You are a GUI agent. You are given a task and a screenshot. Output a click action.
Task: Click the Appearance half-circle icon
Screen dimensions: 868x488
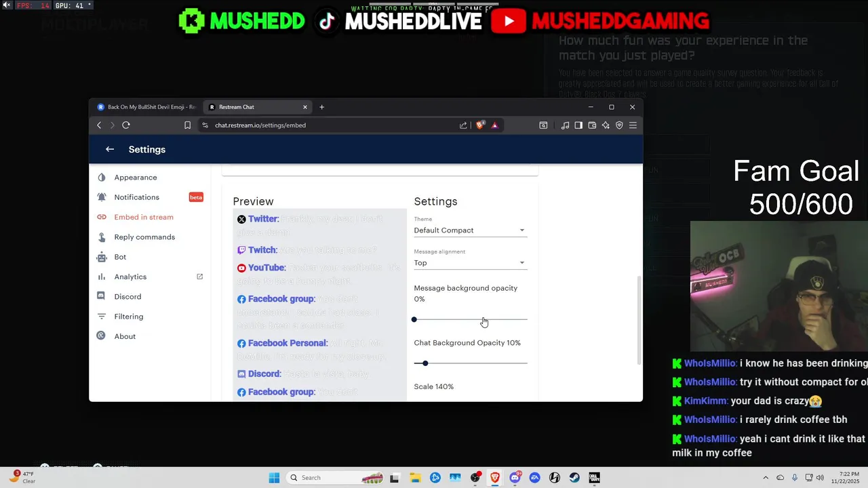tap(101, 178)
